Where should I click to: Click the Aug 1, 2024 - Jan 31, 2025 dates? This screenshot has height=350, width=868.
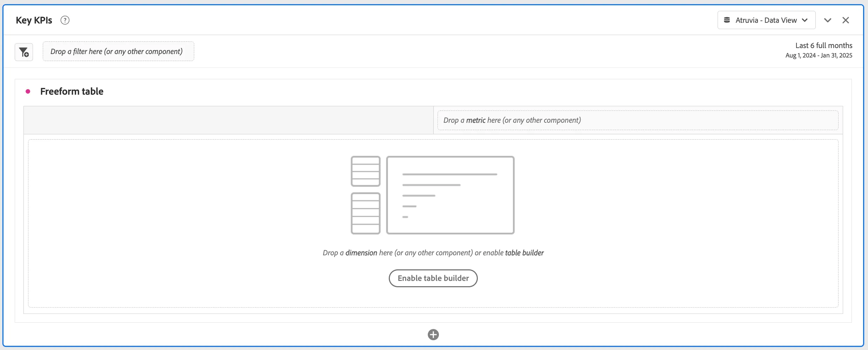coord(819,55)
